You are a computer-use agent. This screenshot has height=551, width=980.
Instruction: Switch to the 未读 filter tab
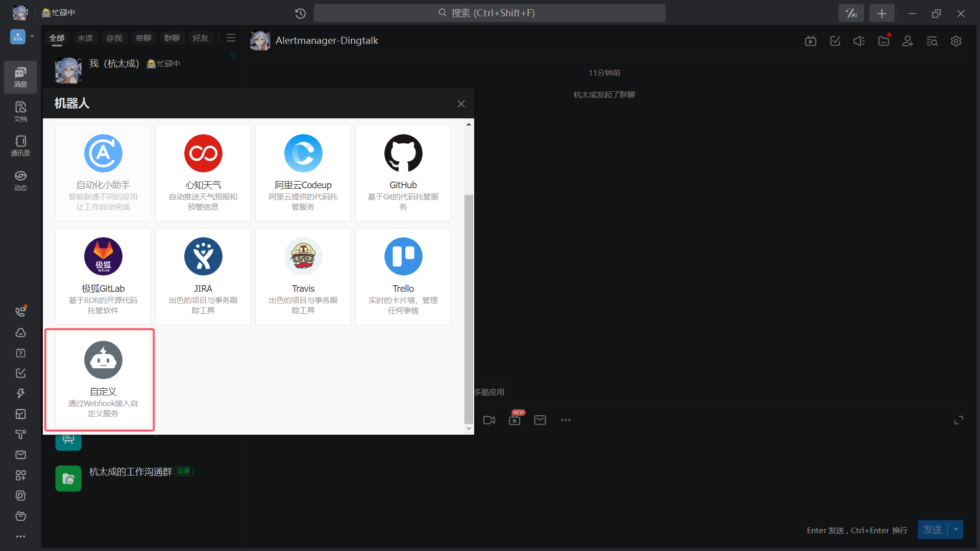(85, 38)
